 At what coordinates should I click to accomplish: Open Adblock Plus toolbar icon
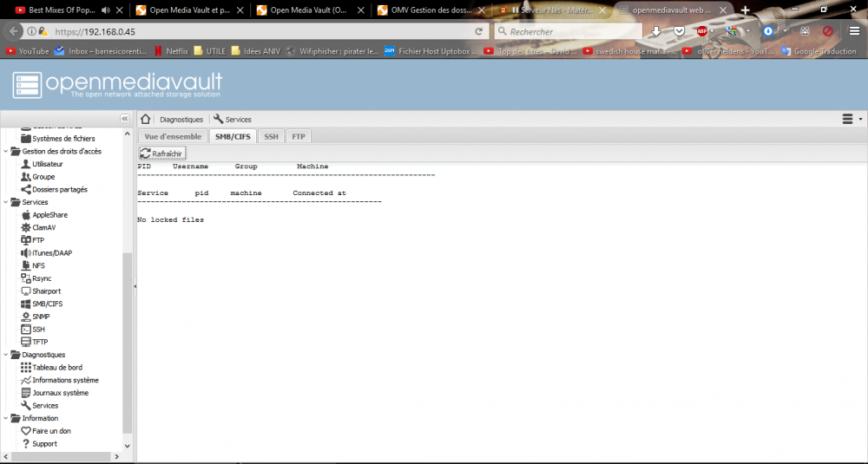point(702,31)
